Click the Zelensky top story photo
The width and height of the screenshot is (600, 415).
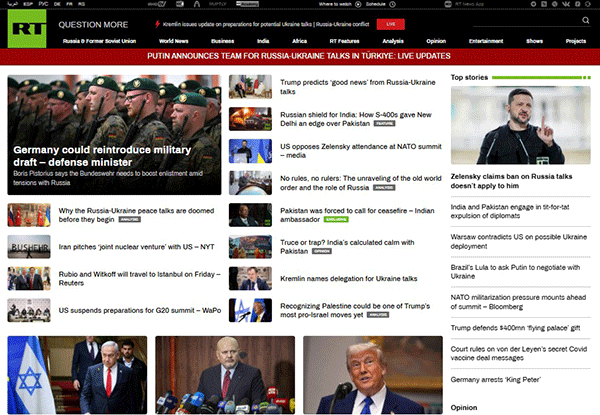[x=520, y=125]
